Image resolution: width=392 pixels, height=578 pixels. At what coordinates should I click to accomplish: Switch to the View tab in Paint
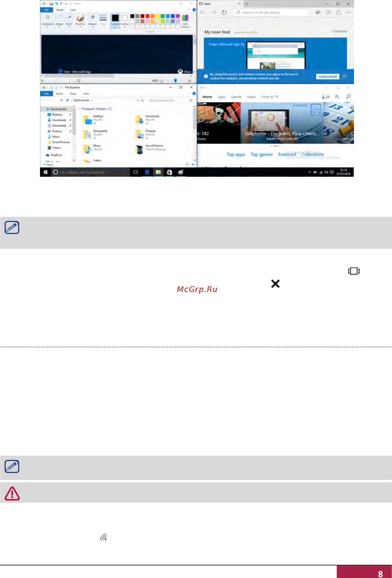tap(73, 10)
